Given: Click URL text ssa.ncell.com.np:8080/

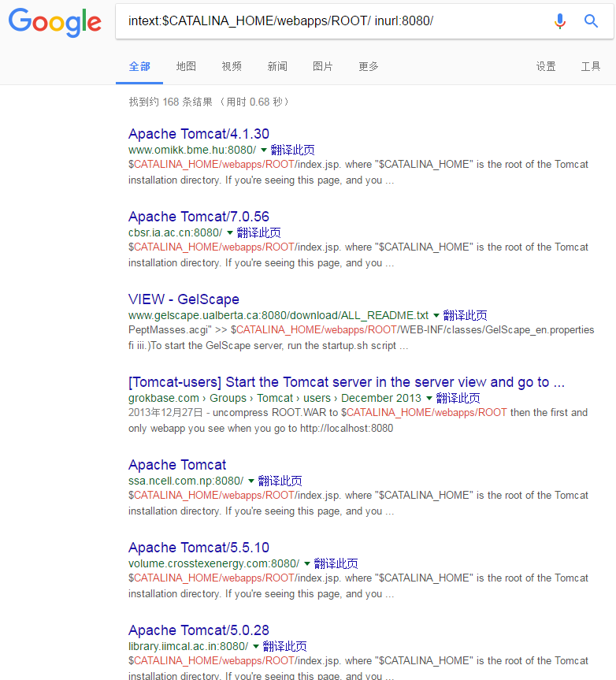Looking at the screenshot, I should tap(186, 481).
